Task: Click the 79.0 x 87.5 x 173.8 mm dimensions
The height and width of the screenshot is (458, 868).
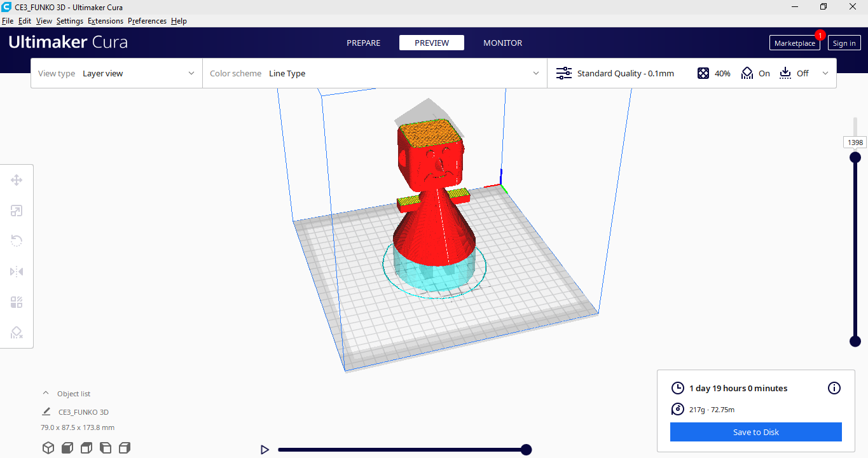Action: tap(78, 427)
